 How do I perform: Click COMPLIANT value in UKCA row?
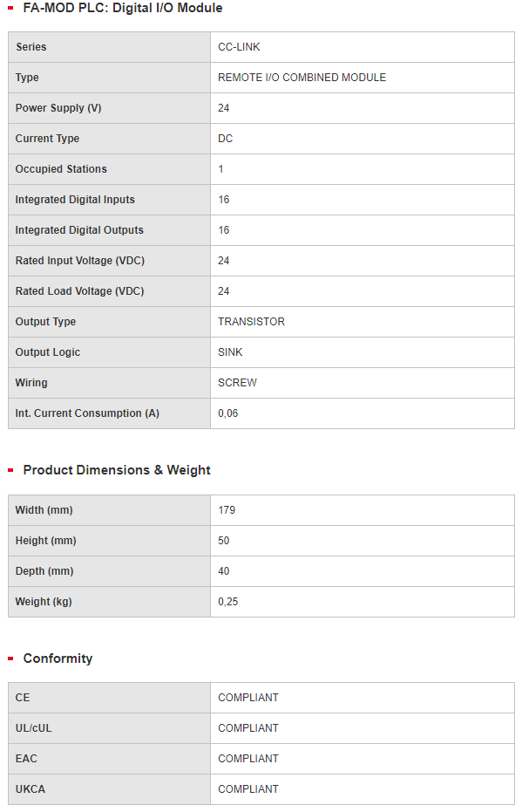click(247, 789)
